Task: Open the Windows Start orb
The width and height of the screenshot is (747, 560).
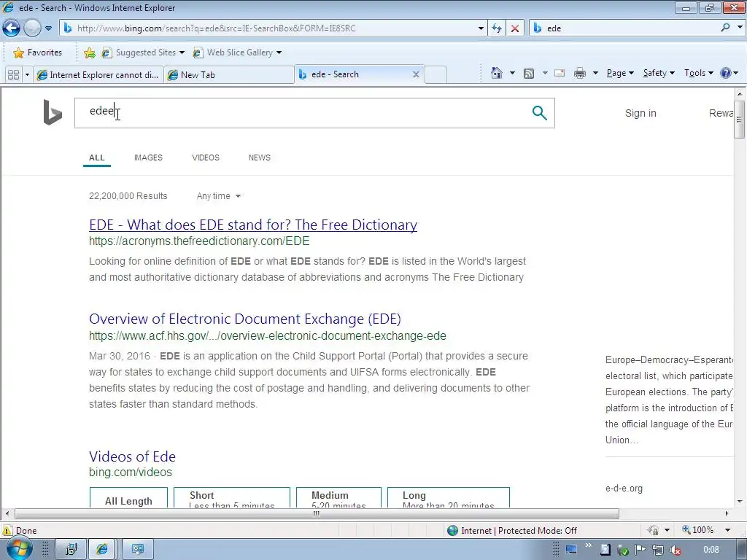Action: click(x=19, y=549)
